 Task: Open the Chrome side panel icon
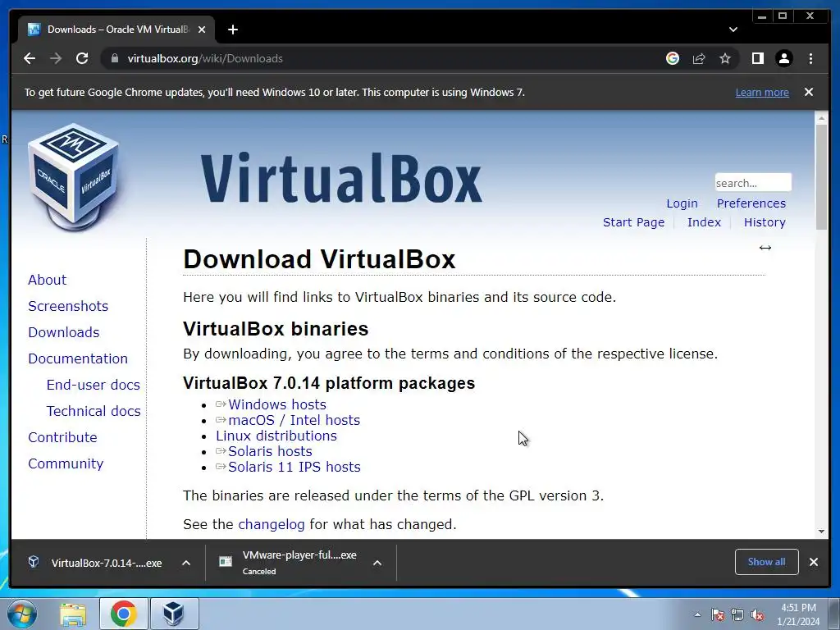pos(757,58)
